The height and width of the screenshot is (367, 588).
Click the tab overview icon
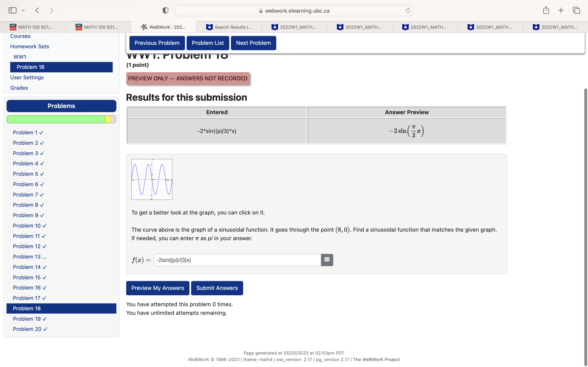pyautogui.click(x=576, y=10)
